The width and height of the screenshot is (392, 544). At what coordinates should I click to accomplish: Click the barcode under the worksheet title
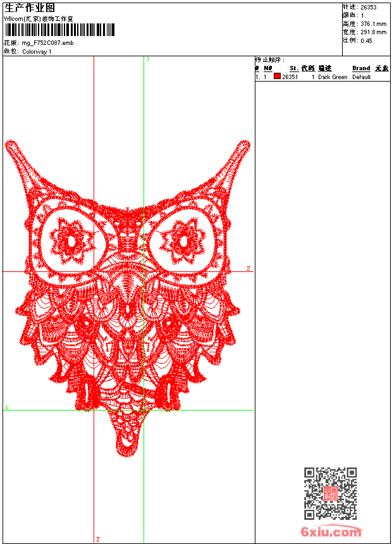[x=60, y=30]
